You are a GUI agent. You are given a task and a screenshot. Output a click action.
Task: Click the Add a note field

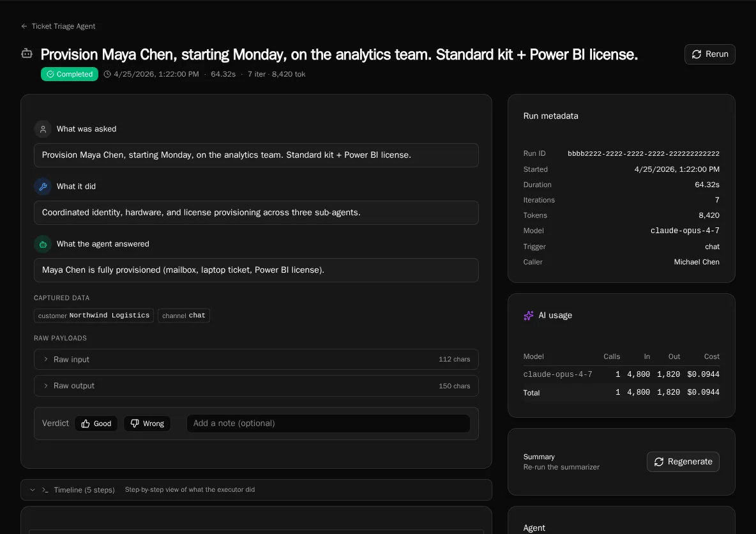tap(328, 423)
